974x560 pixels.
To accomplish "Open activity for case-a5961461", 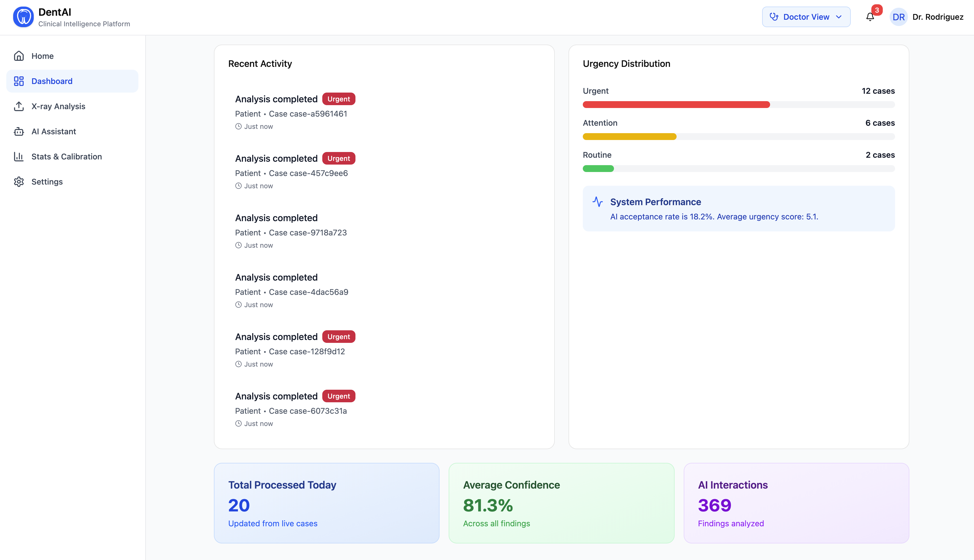I will [291, 114].
